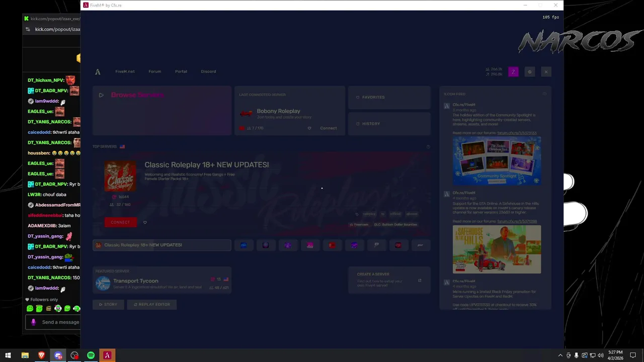Image resolution: width=644 pixels, height=362 pixels.
Task: Open File Explorer from taskbar
Action: click(x=25, y=355)
